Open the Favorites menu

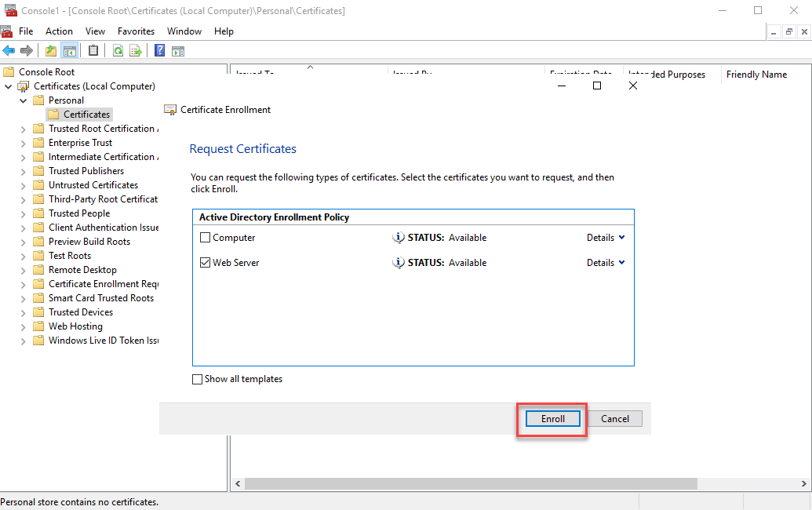(x=136, y=31)
